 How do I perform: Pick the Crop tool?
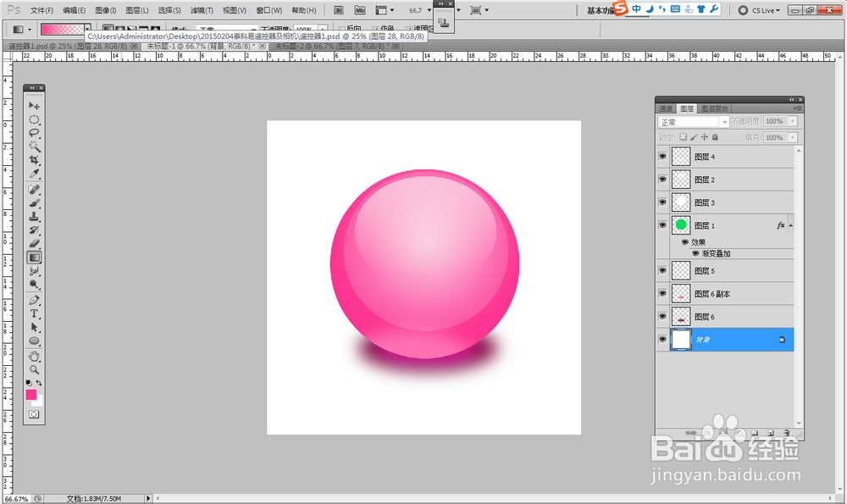(35, 160)
